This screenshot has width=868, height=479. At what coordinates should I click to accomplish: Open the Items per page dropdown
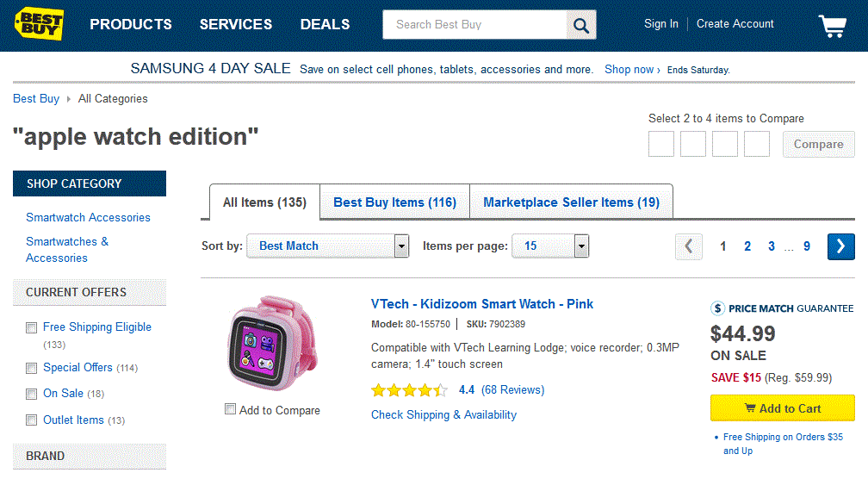(x=550, y=246)
